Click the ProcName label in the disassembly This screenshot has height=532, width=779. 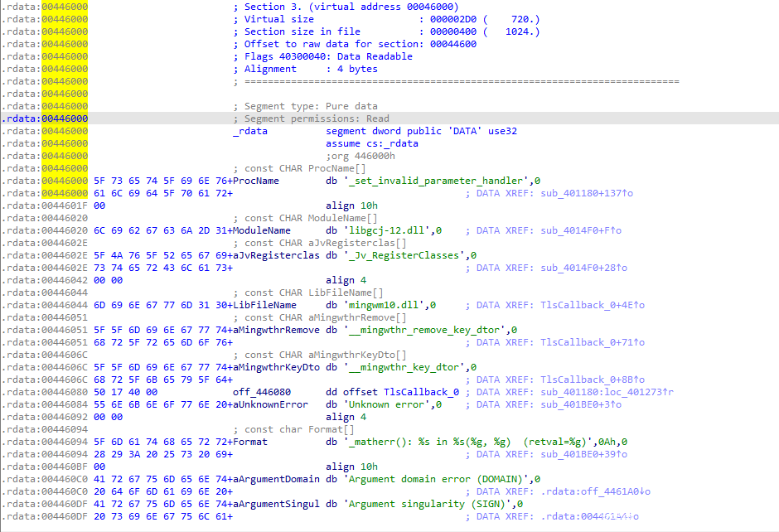pos(257,181)
